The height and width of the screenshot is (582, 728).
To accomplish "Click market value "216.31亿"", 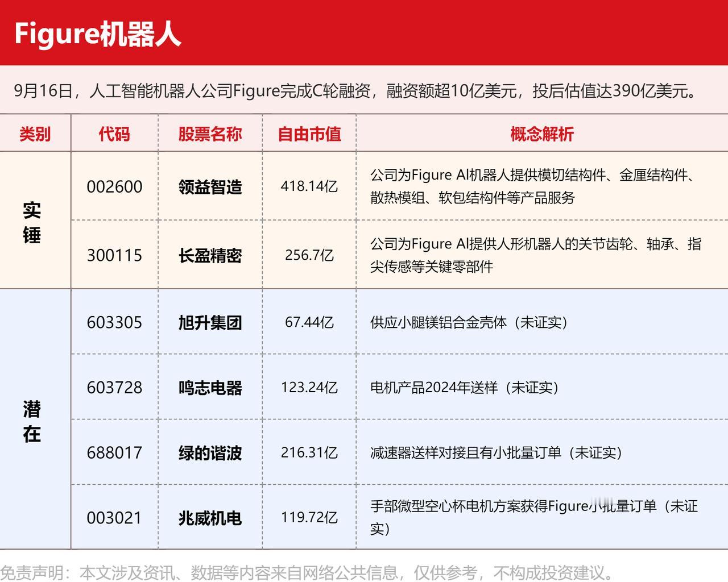I will (x=309, y=452).
